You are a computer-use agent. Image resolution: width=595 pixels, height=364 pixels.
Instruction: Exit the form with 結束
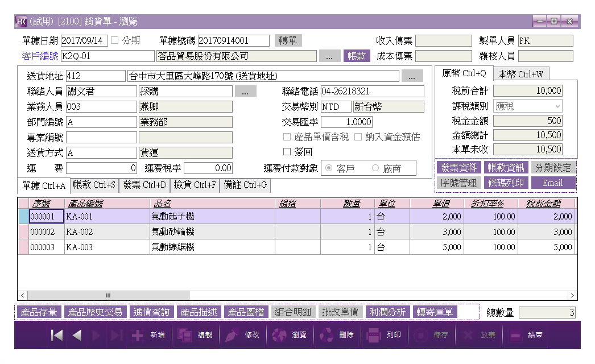point(526,335)
